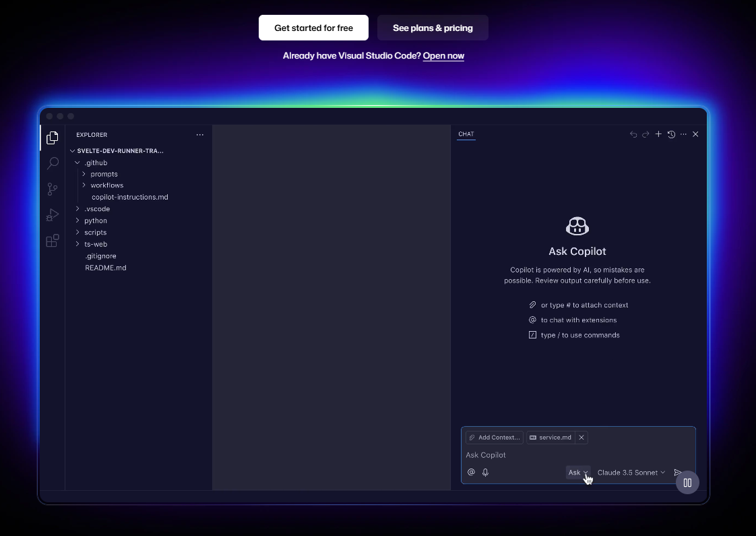Open the Search view in activity bar

coord(53,163)
